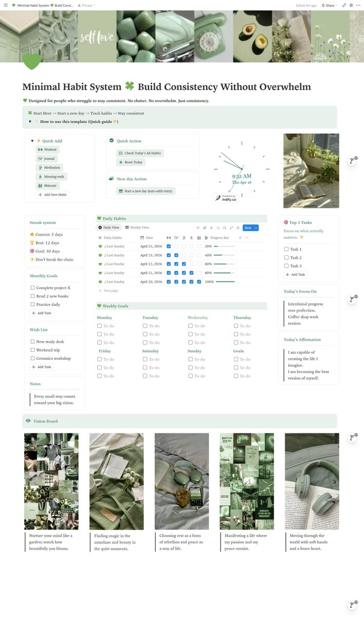Open column options three-dot menu in table
The width and height of the screenshot is (364, 617).
pos(247,238)
